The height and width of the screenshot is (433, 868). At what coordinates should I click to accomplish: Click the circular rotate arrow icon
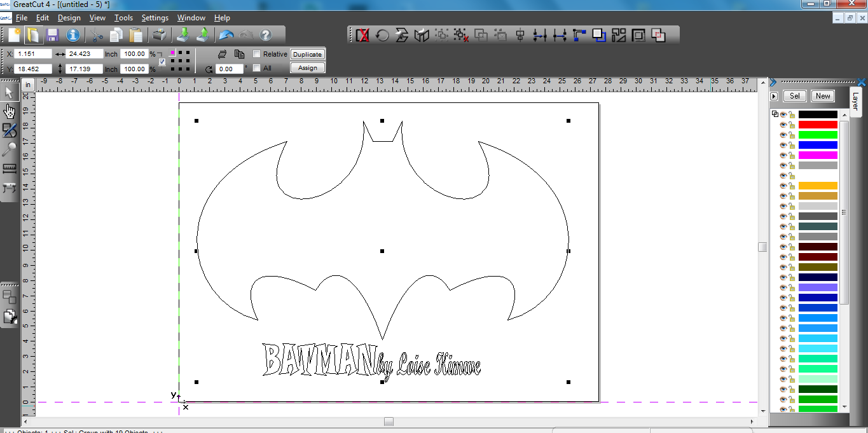(x=382, y=36)
